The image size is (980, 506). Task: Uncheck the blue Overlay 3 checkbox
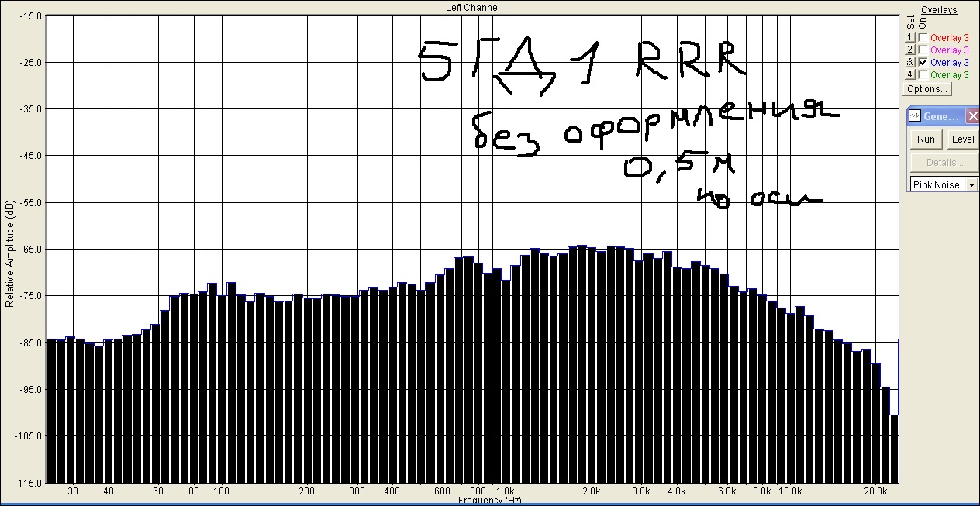point(923,63)
